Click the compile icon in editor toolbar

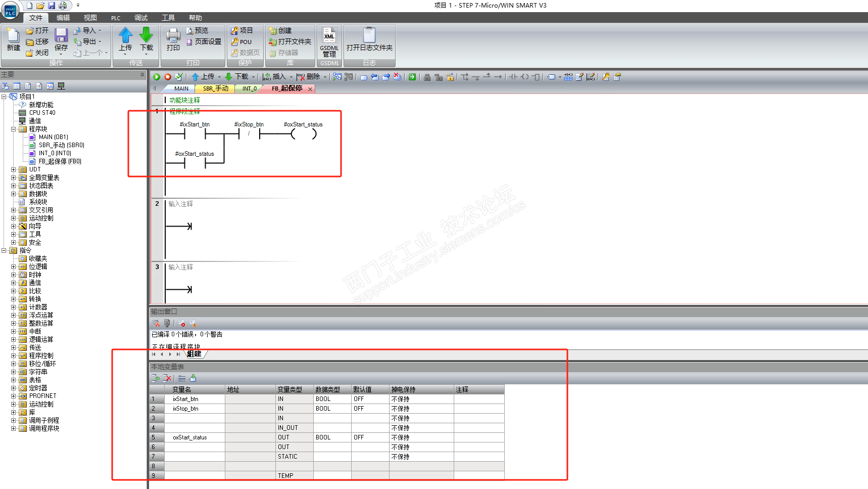[179, 77]
